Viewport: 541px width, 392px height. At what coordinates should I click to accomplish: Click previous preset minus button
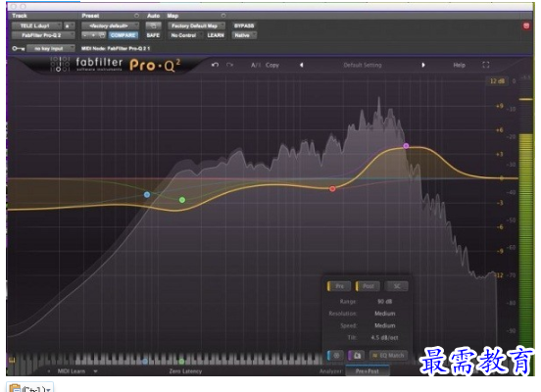coord(85,35)
